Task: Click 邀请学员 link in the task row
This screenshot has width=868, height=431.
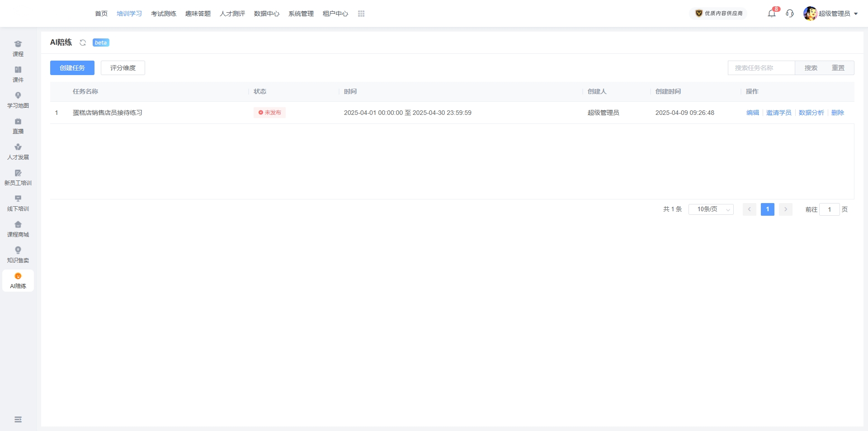Action: point(778,113)
